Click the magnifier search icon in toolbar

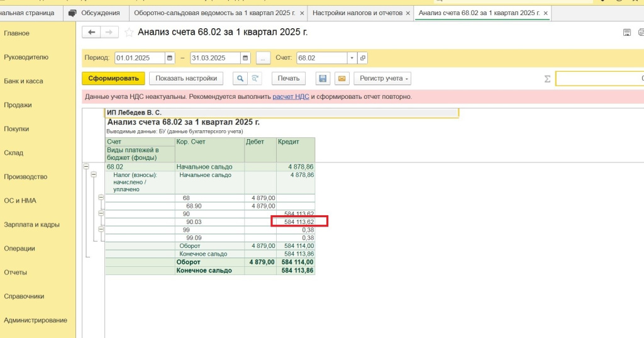240,78
